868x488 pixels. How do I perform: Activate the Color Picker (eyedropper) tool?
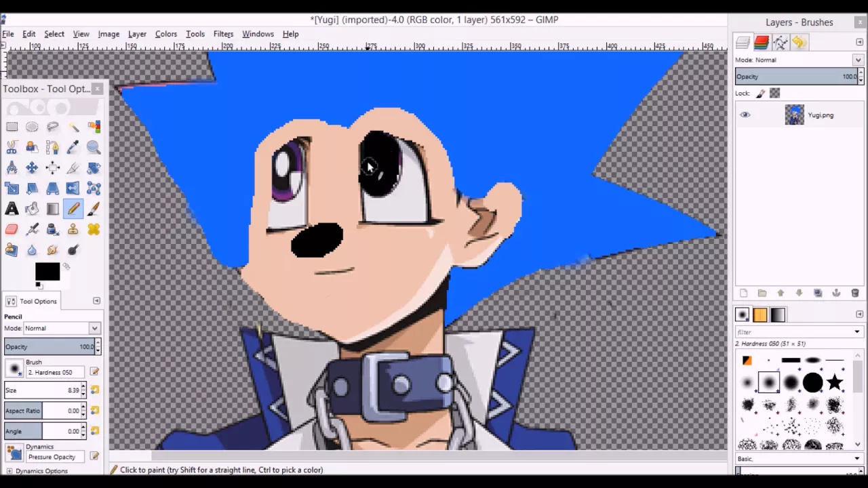[73, 147]
